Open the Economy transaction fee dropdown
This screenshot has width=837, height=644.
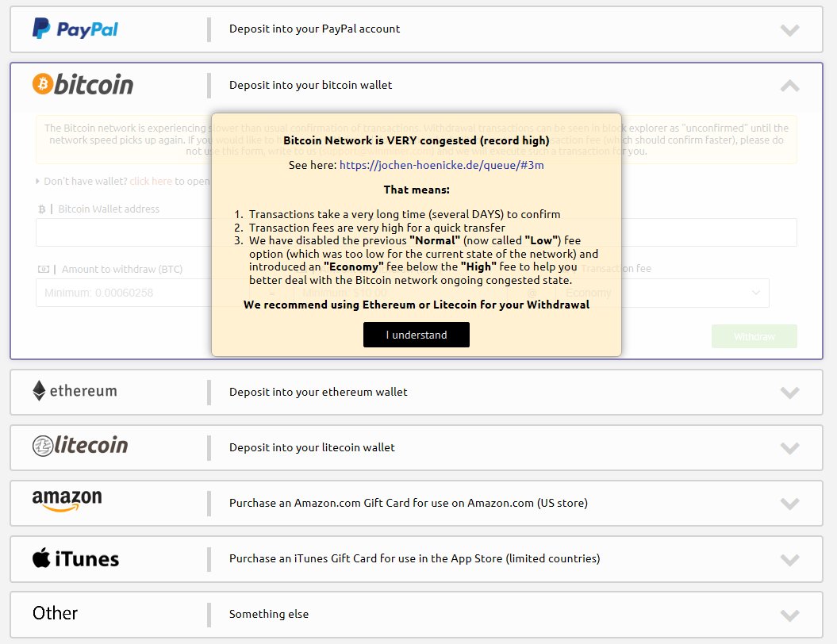point(664,293)
